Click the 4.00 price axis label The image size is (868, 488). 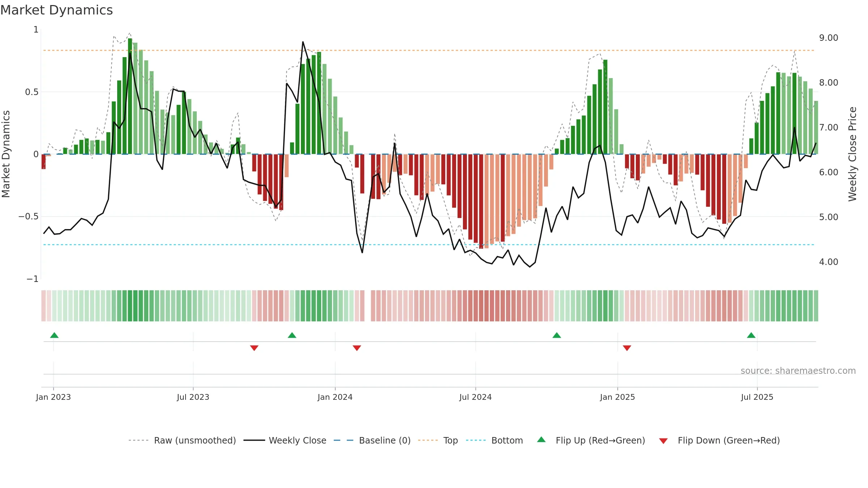[829, 262]
